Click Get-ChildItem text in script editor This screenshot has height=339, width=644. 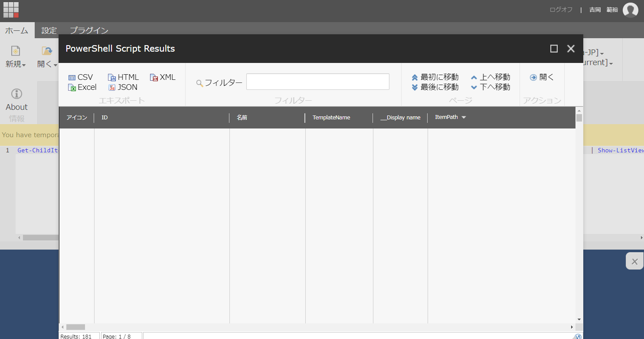[38, 150]
